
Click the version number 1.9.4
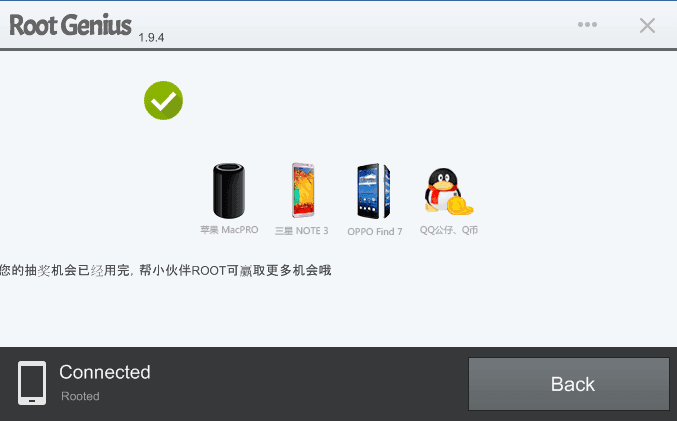pos(151,38)
